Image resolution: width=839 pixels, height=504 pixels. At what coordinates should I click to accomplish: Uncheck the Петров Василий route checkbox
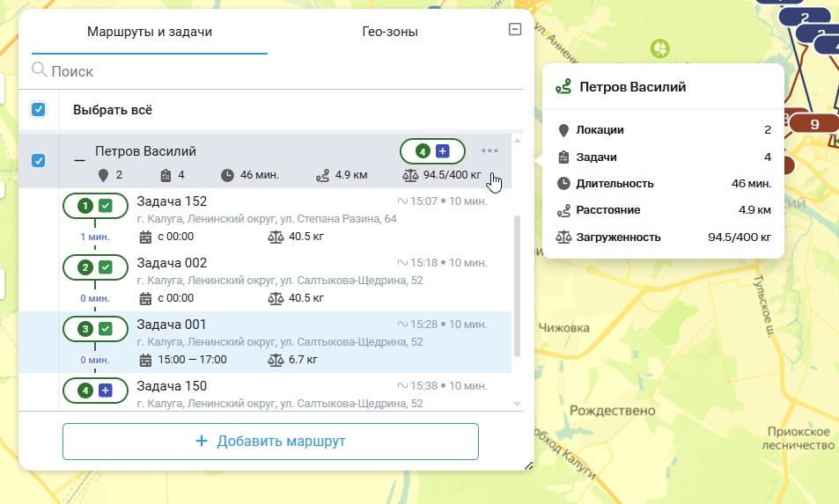pyautogui.click(x=39, y=160)
